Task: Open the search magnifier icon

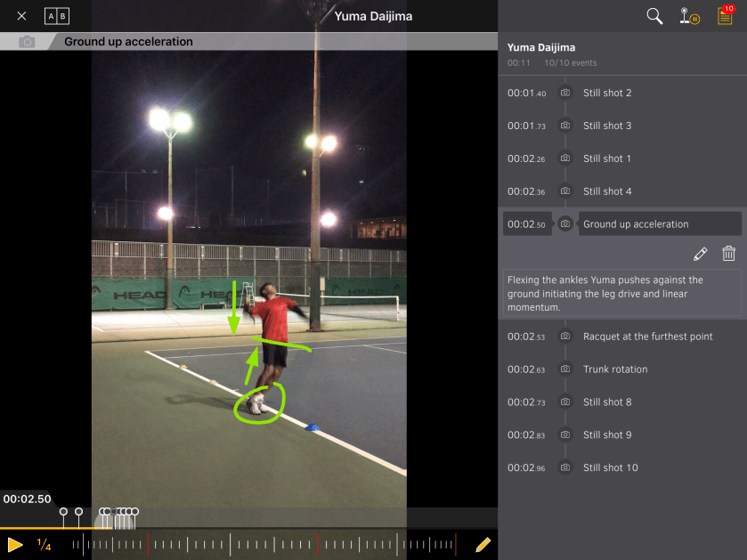Action: click(x=654, y=16)
